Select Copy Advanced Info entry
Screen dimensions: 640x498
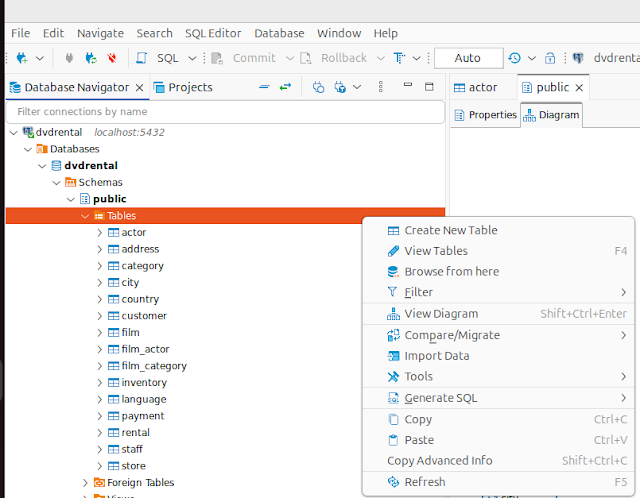click(x=498, y=460)
